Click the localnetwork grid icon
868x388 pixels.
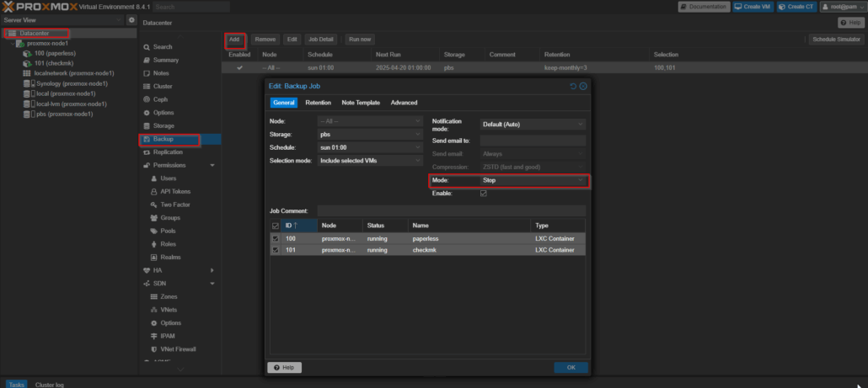[27, 73]
